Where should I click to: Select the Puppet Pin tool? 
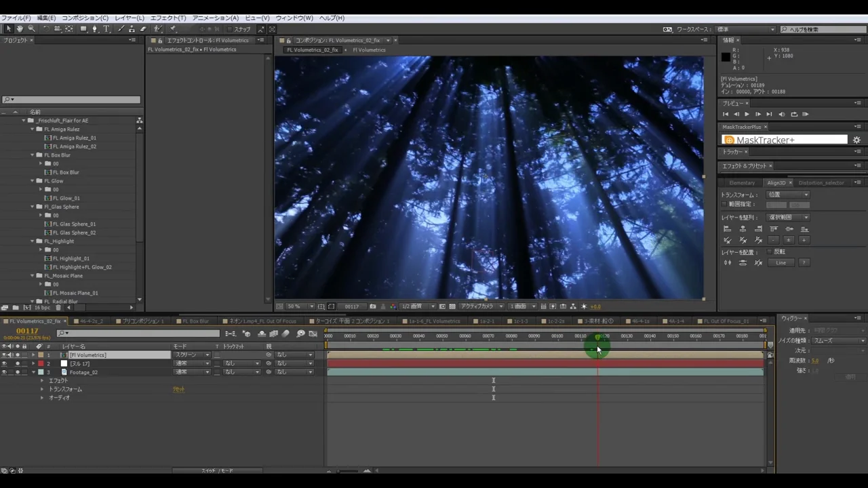pos(173,29)
